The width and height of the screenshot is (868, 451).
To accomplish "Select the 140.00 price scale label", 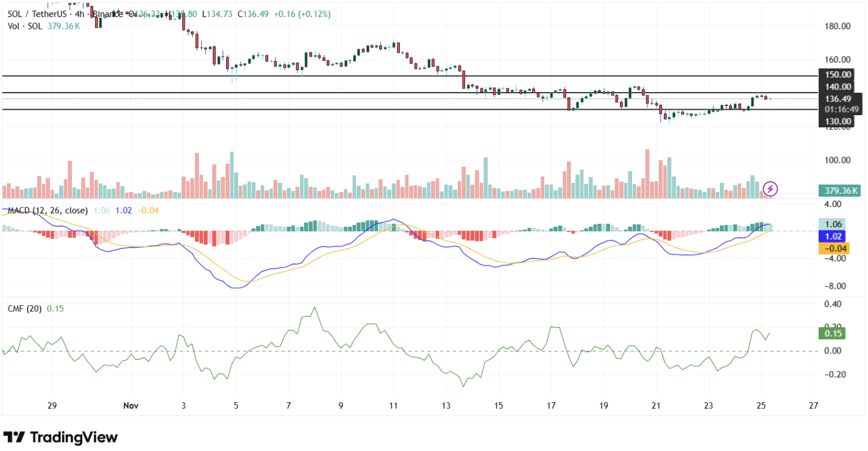I will [x=838, y=87].
